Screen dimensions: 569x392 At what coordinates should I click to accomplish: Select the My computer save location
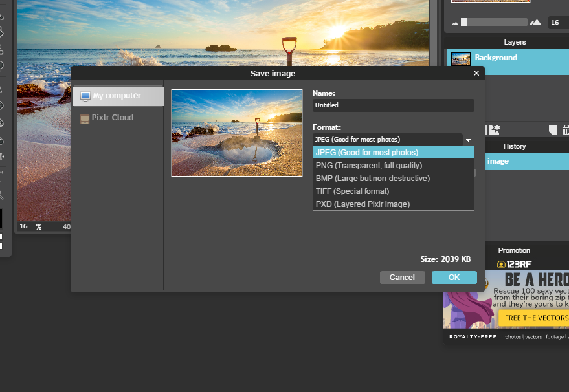click(117, 96)
